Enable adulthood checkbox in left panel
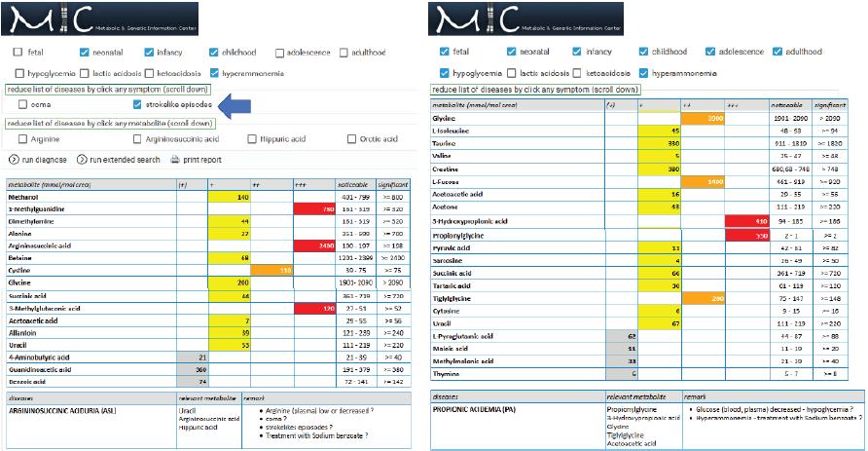The height and width of the screenshot is (451, 868). click(344, 53)
